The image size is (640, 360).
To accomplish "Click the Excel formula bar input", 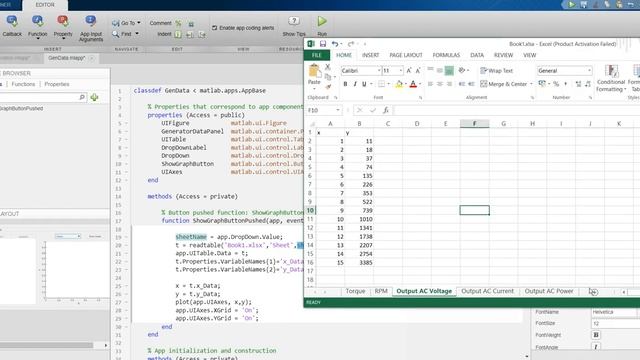I will pos(516,110).
